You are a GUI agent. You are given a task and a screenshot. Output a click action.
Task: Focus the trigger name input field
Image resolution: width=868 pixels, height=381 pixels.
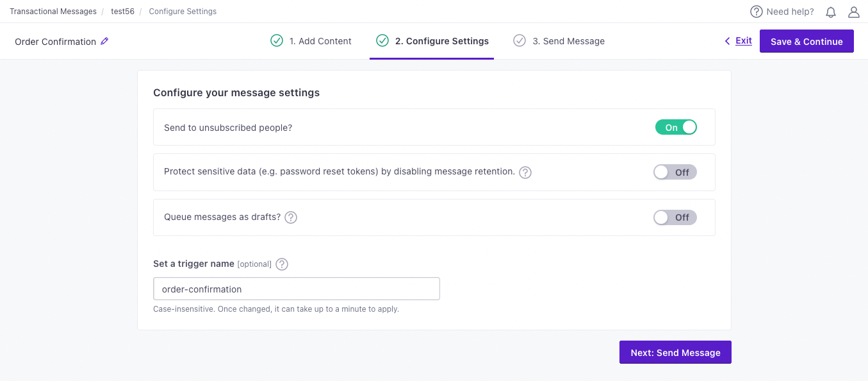pos(297,289)
